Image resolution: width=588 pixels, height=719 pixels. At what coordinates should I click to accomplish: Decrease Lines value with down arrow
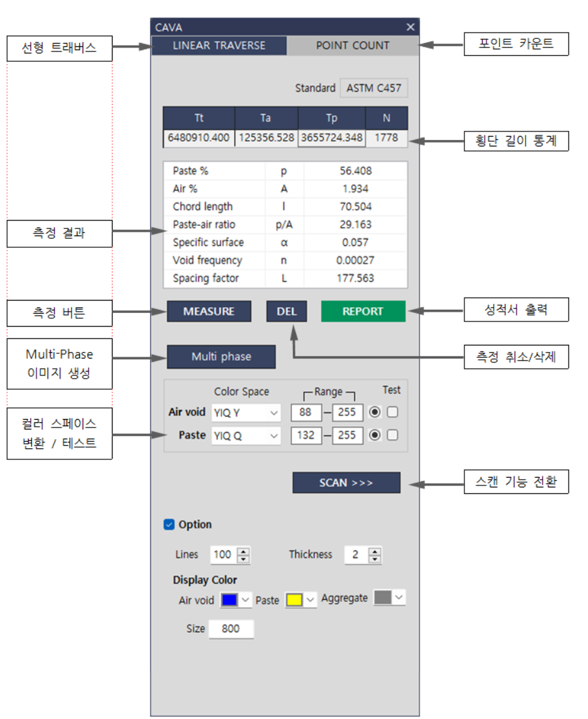tap(244, 559)
